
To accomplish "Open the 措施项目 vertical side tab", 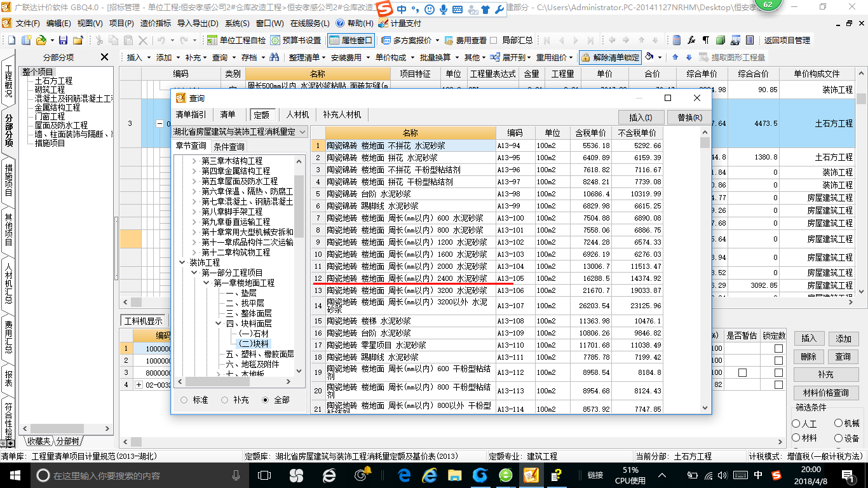I will [x=8, y=180].
